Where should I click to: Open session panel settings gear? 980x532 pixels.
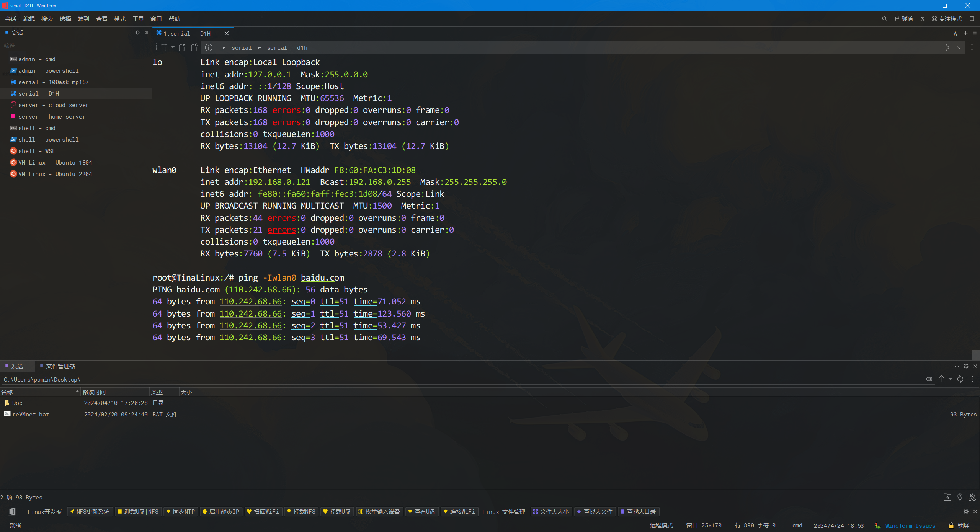click(x=138, y=33)
